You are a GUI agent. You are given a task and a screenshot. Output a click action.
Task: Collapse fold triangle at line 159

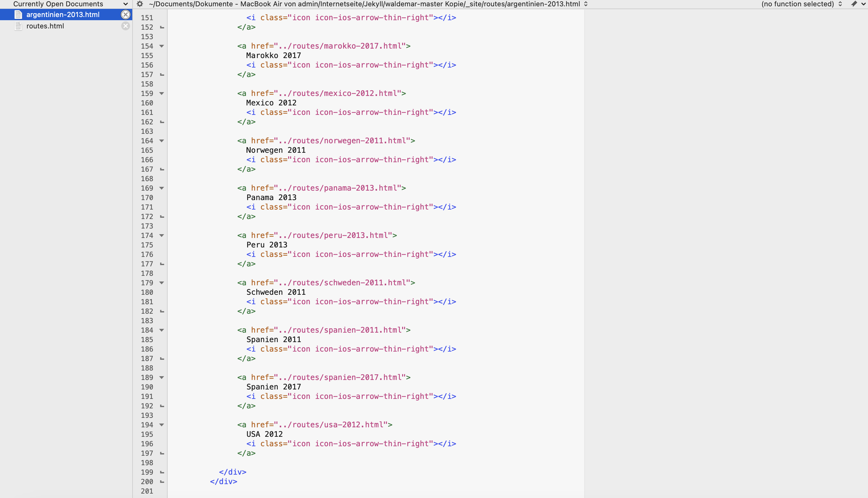click(x=162, y=93)
